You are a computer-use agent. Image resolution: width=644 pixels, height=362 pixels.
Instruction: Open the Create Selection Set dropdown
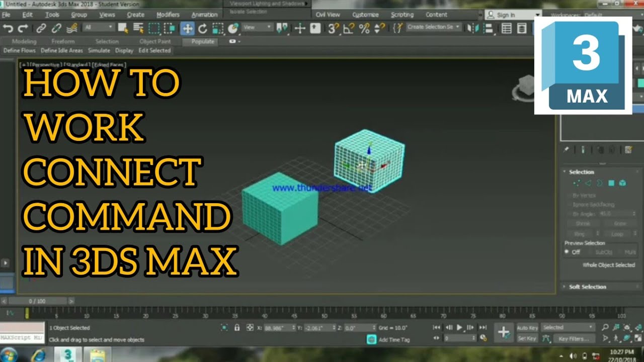(x=434, y=27)
